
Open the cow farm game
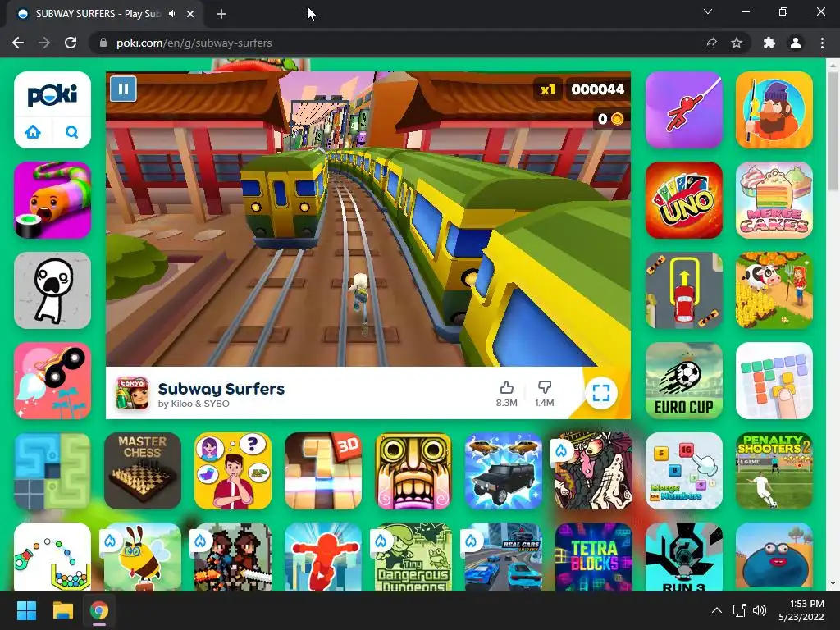774,290
